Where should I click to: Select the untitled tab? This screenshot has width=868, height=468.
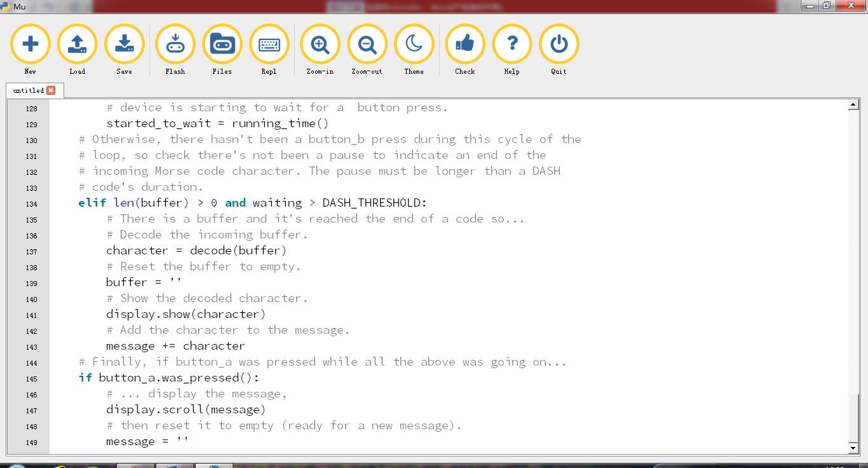29,90
